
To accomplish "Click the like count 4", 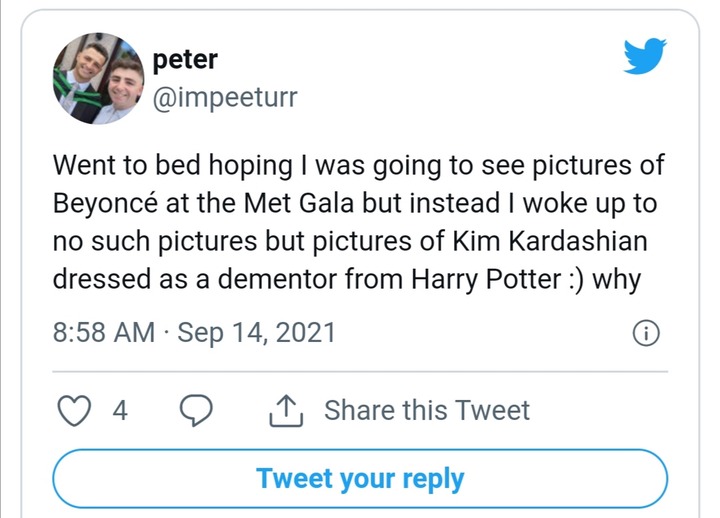I will 120,410.
